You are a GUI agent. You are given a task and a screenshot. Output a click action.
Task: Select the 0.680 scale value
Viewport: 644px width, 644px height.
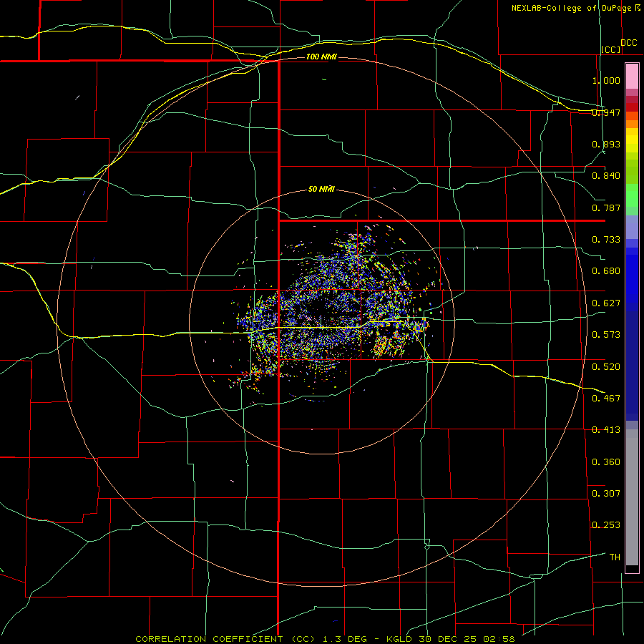tap(606, 271)
